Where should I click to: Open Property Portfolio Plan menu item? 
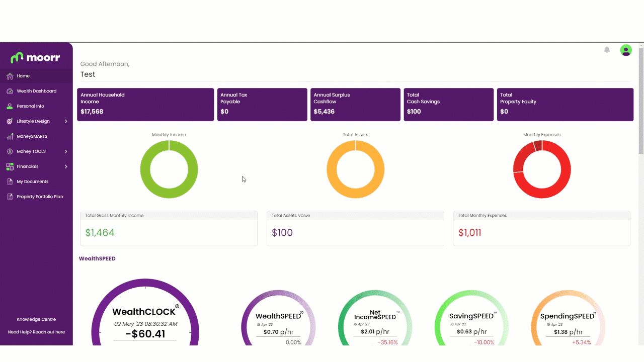pyautogui.click(x=36, y=197)
